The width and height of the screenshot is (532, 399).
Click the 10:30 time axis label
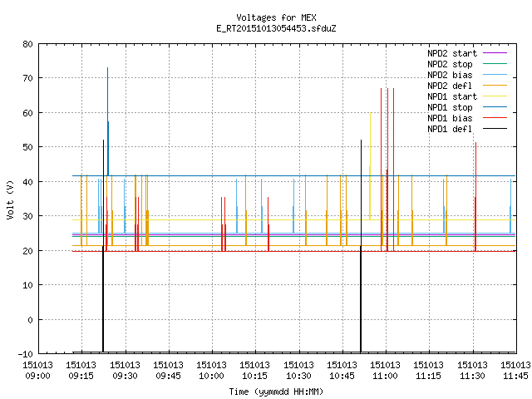pos(298,376)
